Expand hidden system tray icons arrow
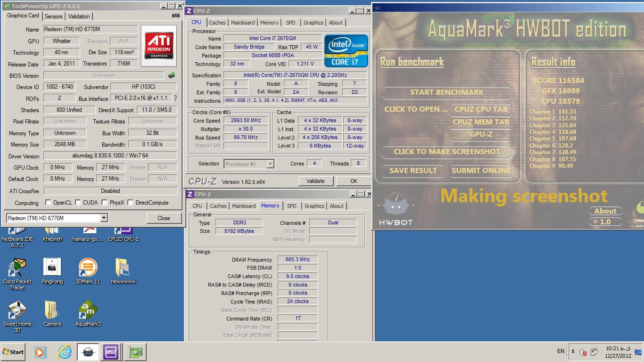Viewport: 644px width, 362px height. point(573,352)
